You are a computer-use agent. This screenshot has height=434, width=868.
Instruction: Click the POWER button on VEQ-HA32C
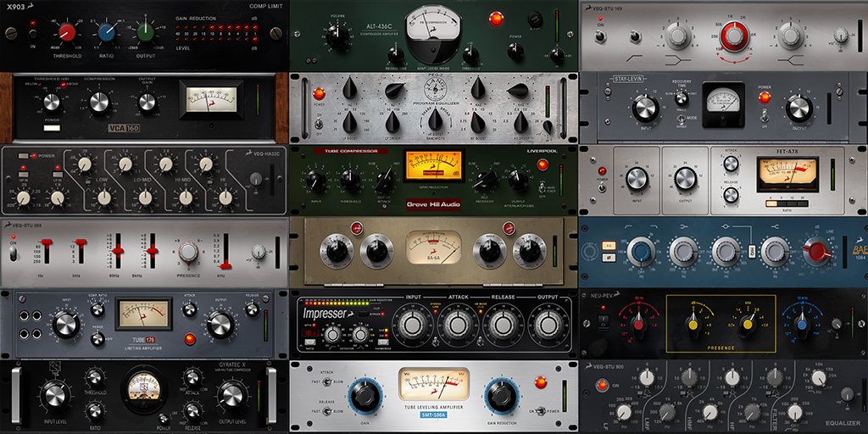pos(23,156)
